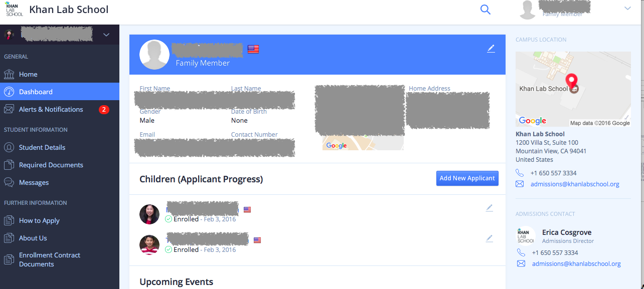Click the top-right user avatar
Image resolution: width=644 pixels, height=289 pixels.
(x=528, y=10)
